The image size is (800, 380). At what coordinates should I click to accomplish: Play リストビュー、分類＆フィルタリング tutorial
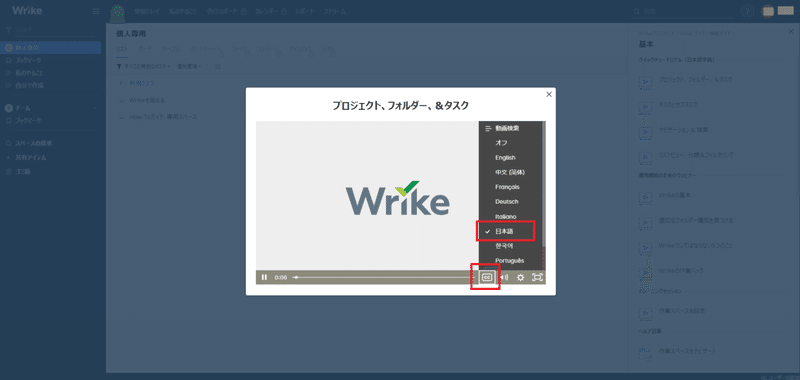coord(696,155)
